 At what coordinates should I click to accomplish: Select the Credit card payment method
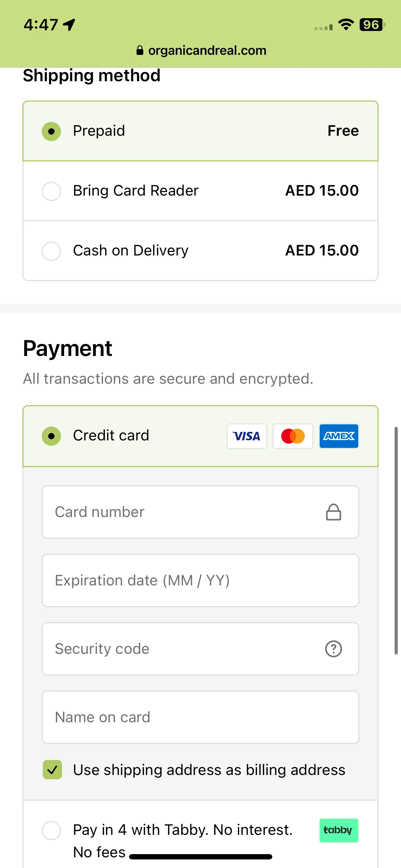pyautogui.click(x=200, y=436)
